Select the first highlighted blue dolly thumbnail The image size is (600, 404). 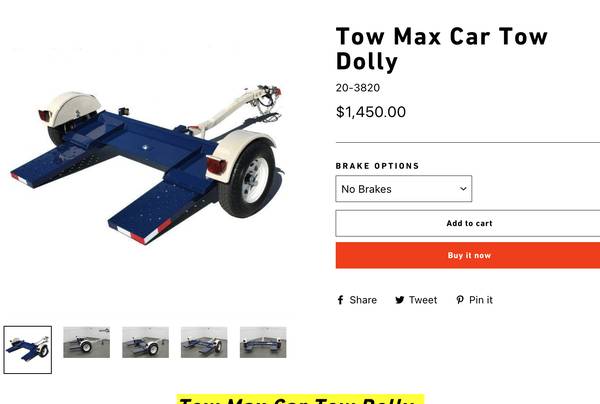coord(28,350)
